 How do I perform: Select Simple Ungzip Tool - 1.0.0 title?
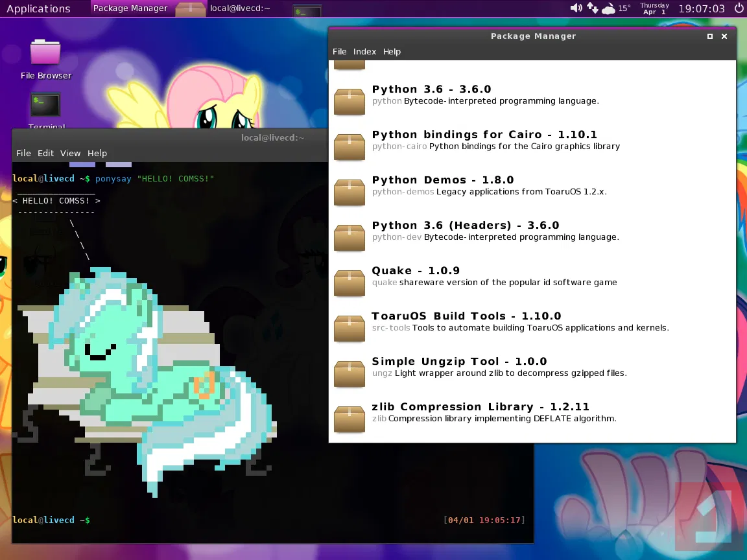(x=459, y=361)
